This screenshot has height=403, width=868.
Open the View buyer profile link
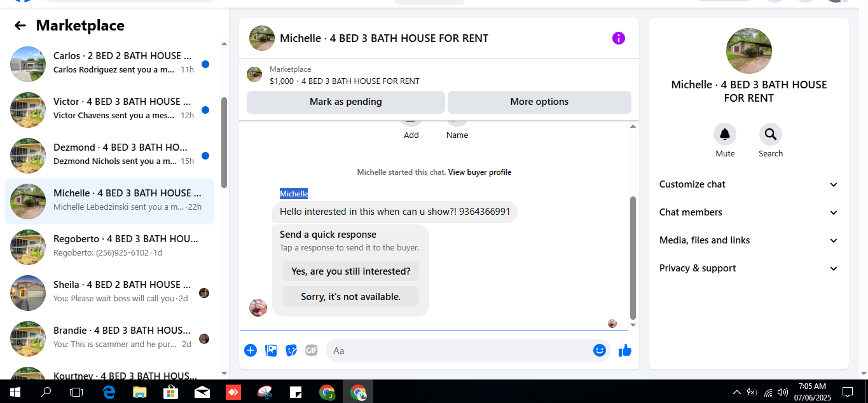coord(479,172)
